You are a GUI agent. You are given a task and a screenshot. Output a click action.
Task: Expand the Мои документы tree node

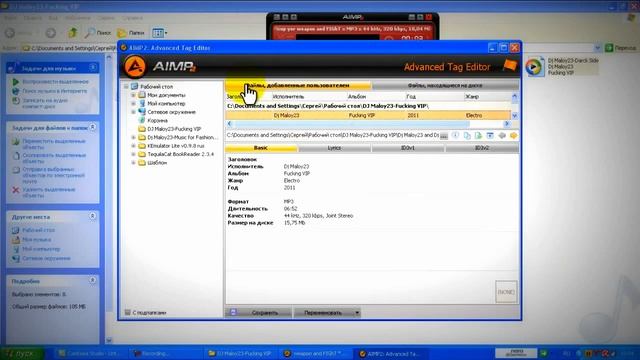pos(133,95)
